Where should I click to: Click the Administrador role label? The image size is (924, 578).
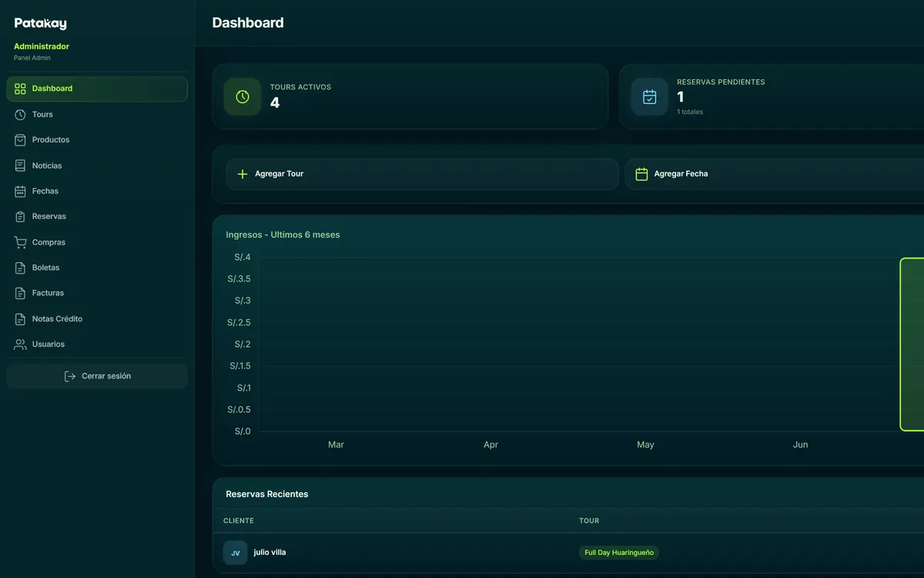[42, 46]
